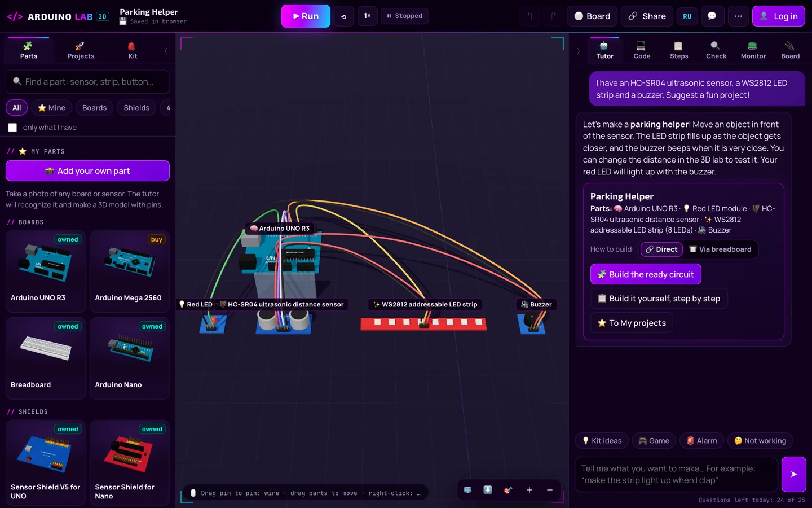Choose the Via breadboard build method
Image resolution: width=812 pixels, height=508 pixels.
click(720, 249)
